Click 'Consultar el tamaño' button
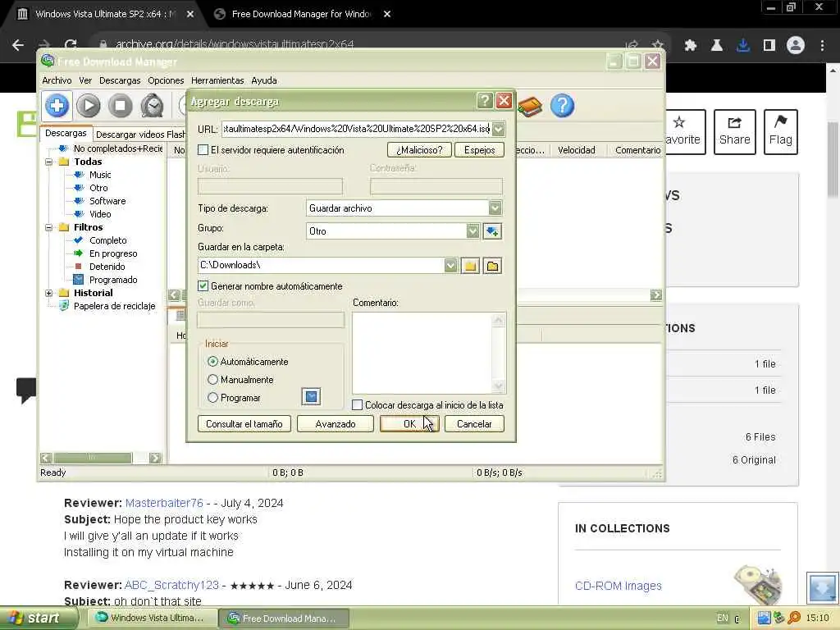This screenshot has height=630, width=840. (x=244, y=424)
